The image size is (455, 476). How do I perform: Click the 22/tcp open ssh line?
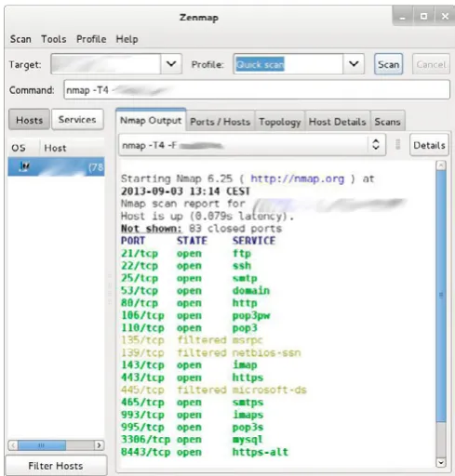coord(186,266)
